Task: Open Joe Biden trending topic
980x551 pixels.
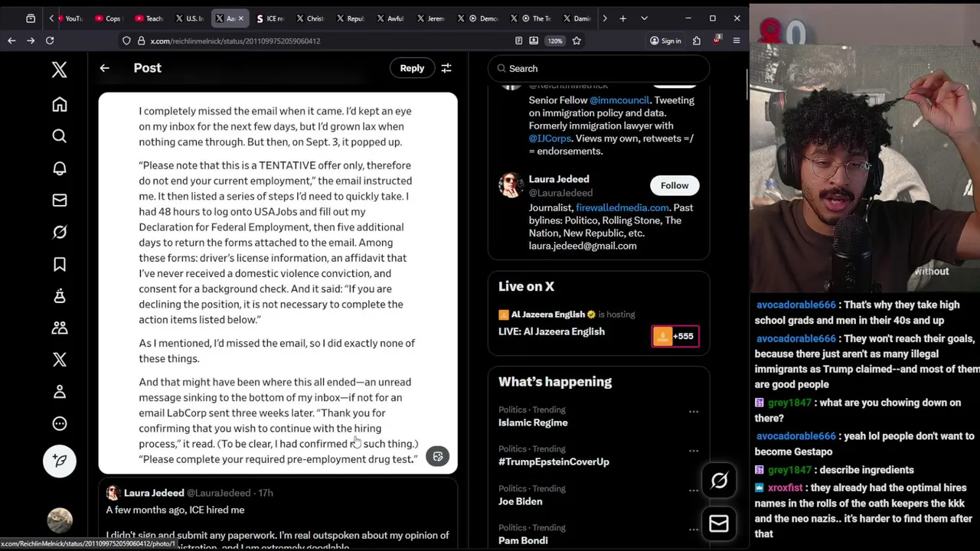Action: tap(520, 501)
